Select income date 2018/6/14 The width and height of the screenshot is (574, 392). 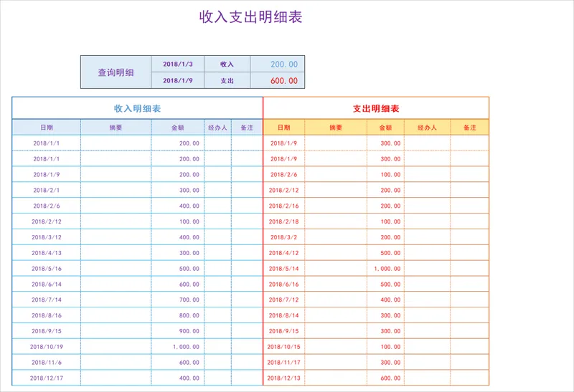[47, 284]
